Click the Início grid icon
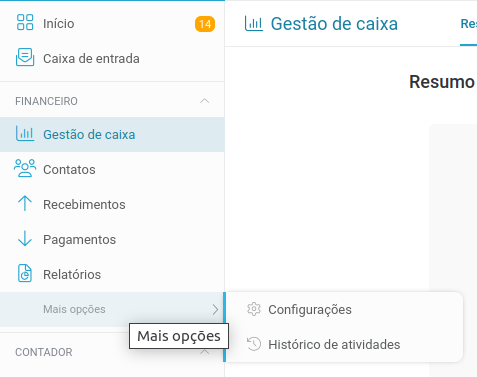The image size is (477, 377). pos(25,22)
